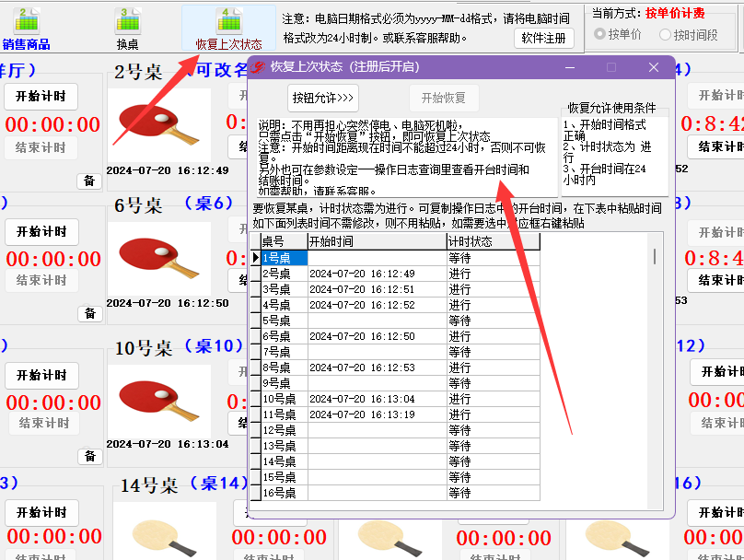The height and width of the screenshot is (560, 744).
Task: Click the restore list vertical scrollbar
Action: tap(656, 371)
